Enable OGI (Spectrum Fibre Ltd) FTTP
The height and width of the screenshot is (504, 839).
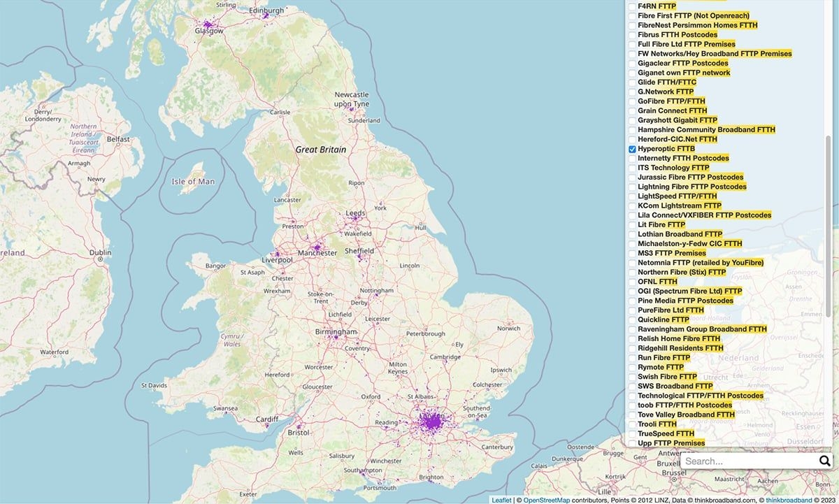[632, 291]
